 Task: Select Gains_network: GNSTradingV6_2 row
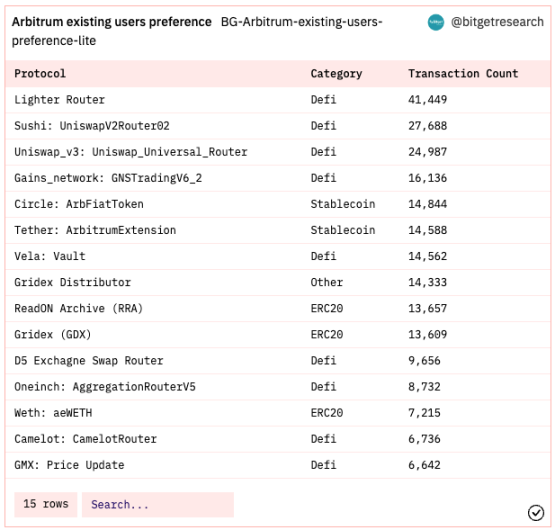tap(278, 178)
